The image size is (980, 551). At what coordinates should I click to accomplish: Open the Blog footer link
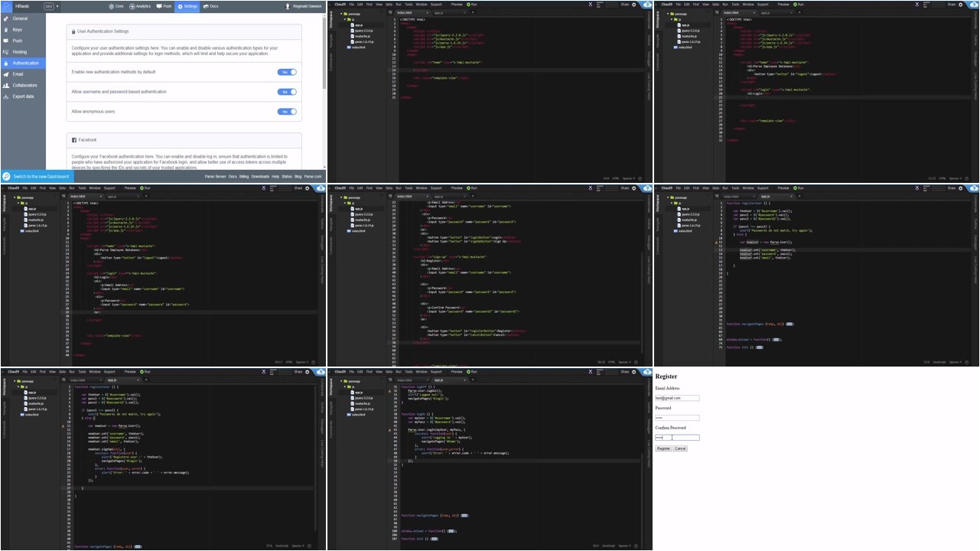click(x=298, y=176)
